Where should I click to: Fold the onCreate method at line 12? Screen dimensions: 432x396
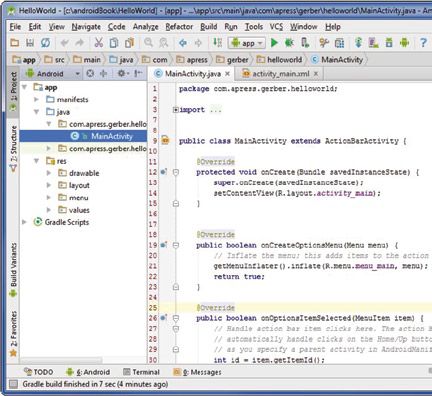(x=176, y=172)
